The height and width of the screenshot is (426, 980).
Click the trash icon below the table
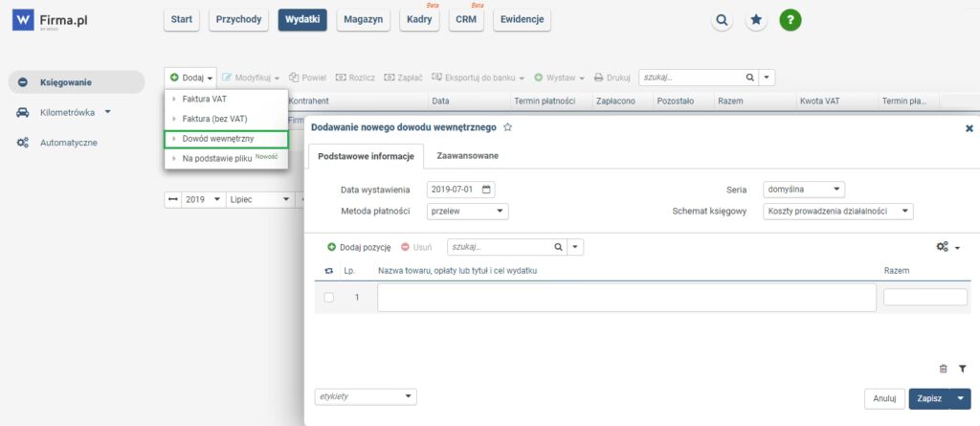(x=944, y=368)
